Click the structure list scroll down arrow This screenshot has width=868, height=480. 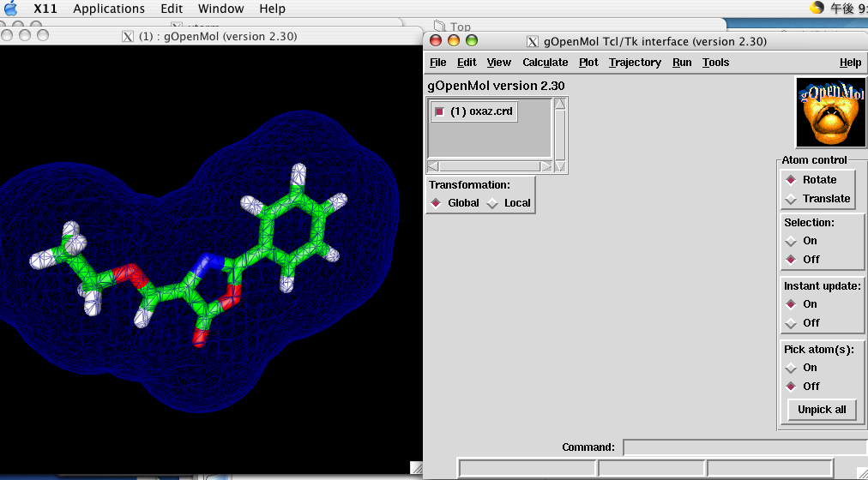[x=560, y=166]
